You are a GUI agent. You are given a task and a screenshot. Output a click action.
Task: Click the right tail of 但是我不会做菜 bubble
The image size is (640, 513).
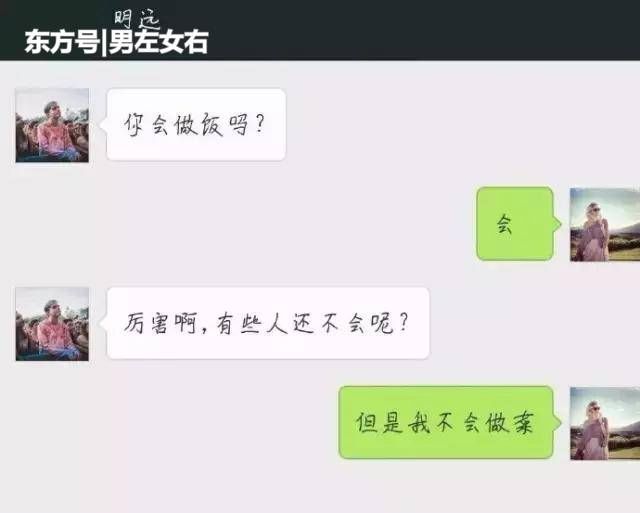point(557,423)
